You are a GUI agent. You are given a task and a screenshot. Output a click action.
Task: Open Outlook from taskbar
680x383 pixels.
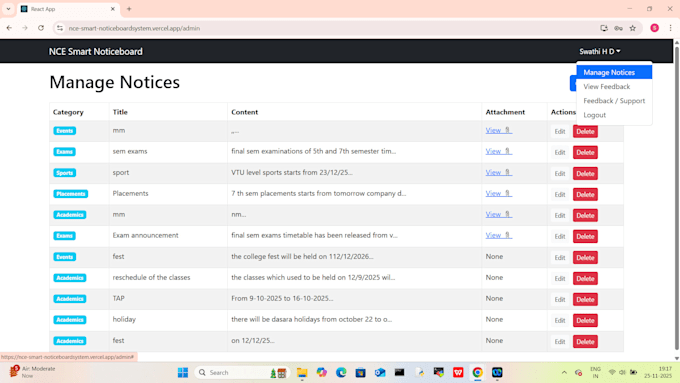pyautogui.click(x=380, y=373)
